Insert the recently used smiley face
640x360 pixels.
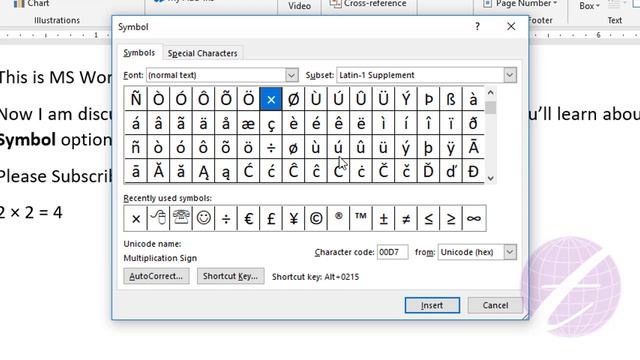203,218
